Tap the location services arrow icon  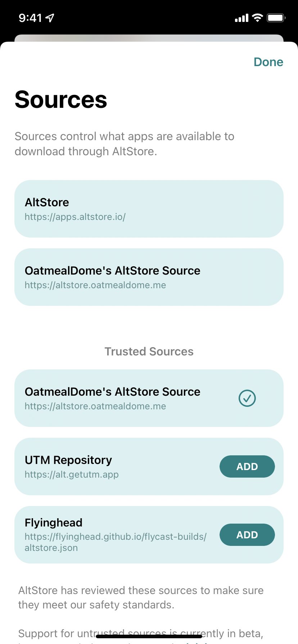click(50, 18)
